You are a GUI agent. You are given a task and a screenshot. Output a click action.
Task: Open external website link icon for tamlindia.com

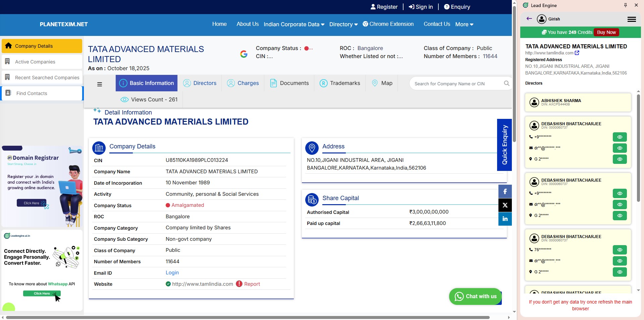(x=577, y=53)
